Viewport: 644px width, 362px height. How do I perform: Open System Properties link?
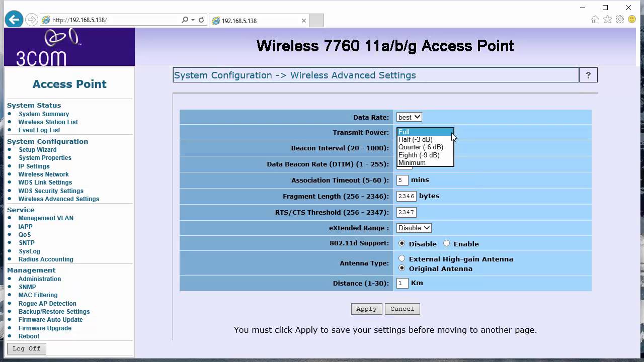tap(45, 158)
